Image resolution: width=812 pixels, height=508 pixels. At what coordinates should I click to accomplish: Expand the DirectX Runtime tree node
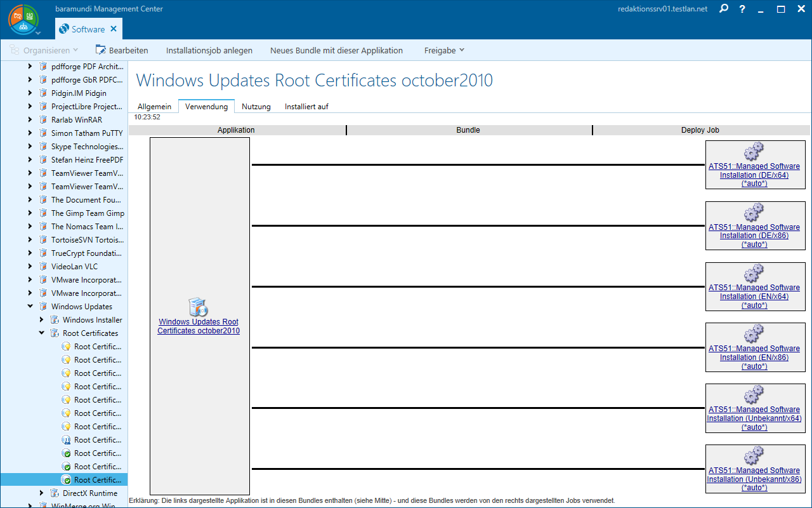[42, 493]
